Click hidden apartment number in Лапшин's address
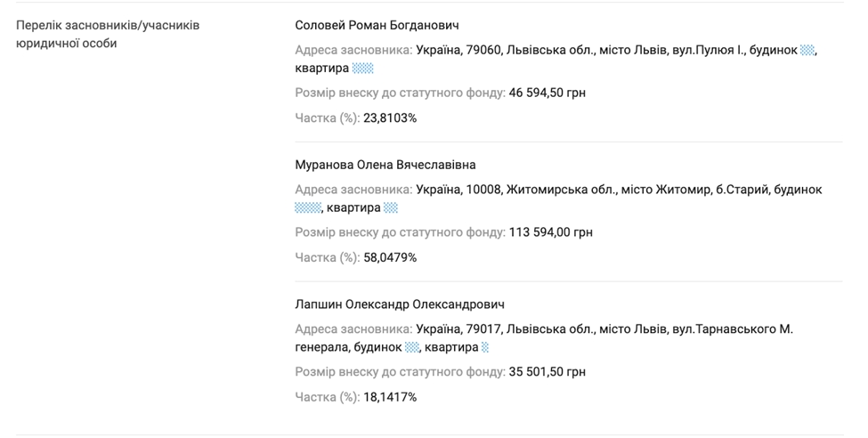Viewport: 868px width, 438px height. tap(485, 348)
